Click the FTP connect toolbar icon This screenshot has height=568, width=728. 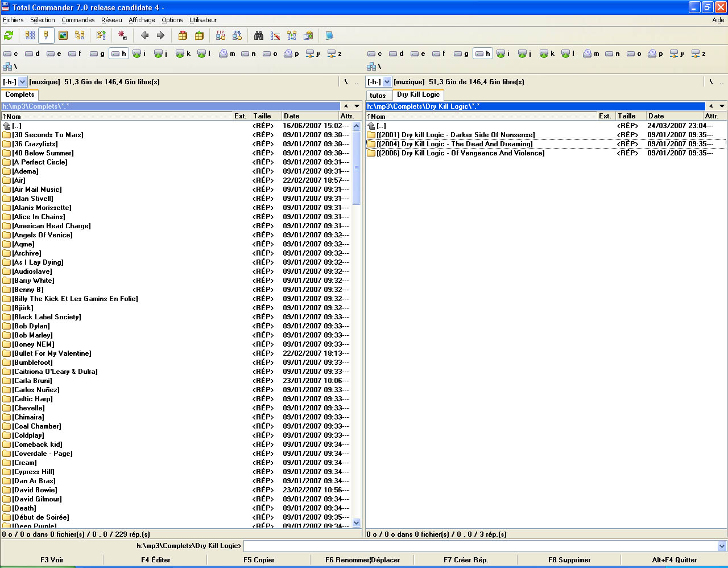pyautogui.click(x=221, y=35)
